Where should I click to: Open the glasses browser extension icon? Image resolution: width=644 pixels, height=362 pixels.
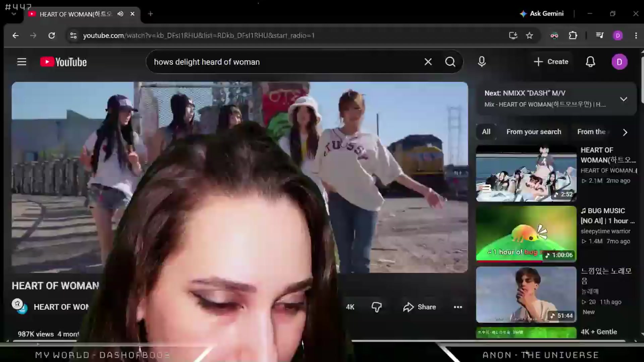pos(554,36)
